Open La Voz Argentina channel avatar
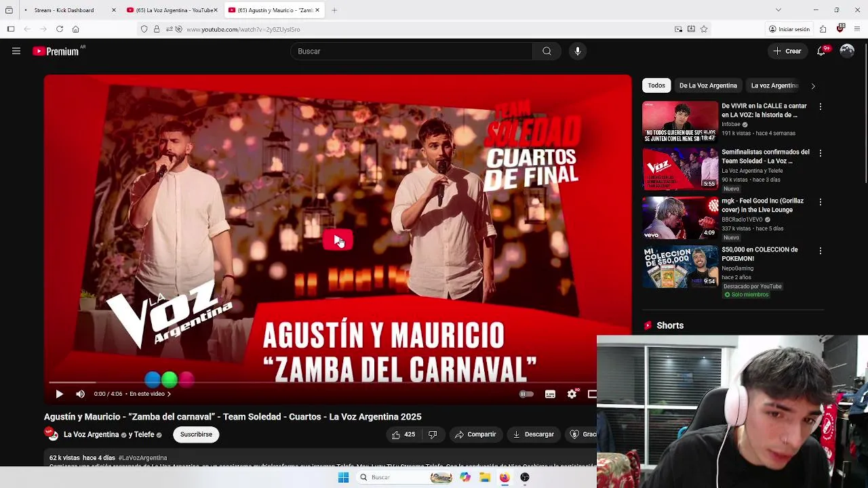The height and width of the screenshot is (488, 868). tap(51, 434)
